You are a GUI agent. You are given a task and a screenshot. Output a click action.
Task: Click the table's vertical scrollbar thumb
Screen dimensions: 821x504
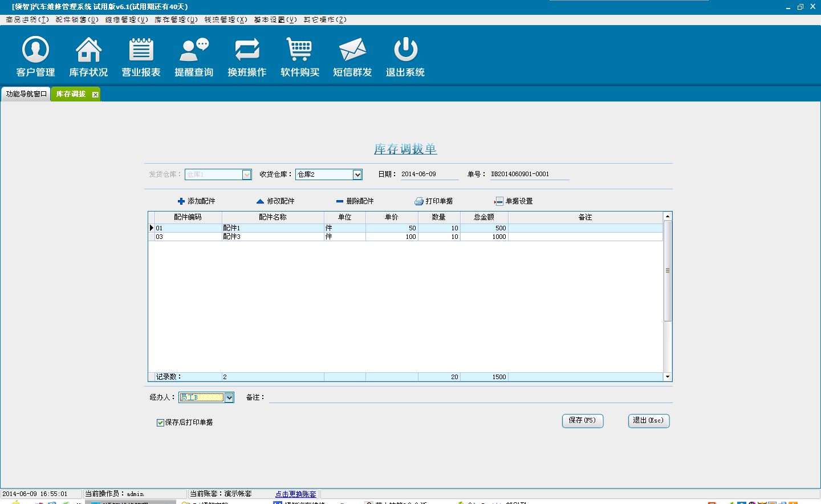click(x=668, y=271)
